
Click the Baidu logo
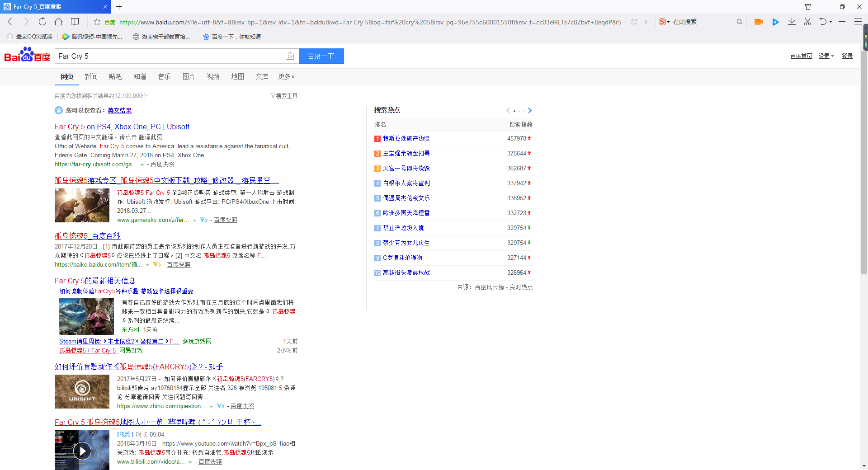27,55
